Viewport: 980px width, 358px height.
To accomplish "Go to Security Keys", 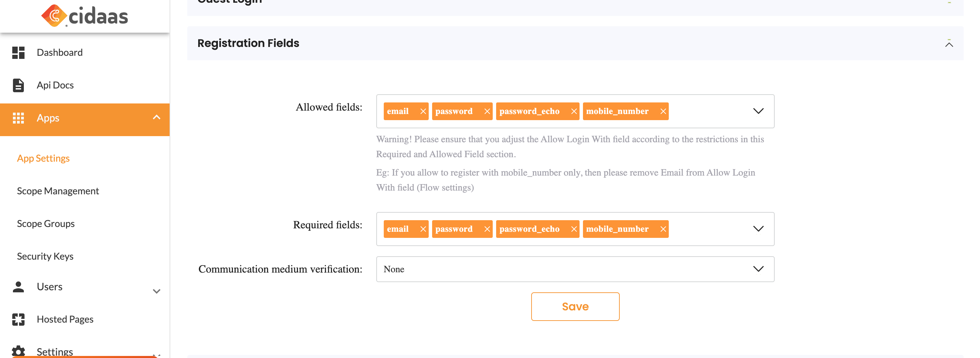I will tap(45, 256).
